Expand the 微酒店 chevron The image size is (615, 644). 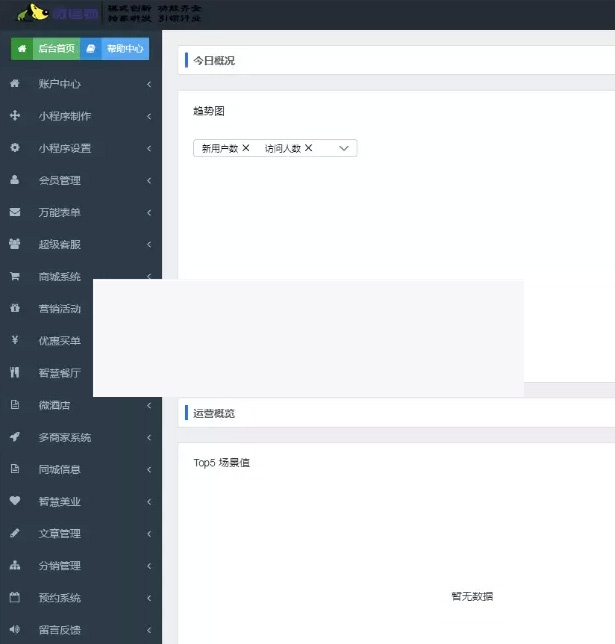click(x=149, y=405)
